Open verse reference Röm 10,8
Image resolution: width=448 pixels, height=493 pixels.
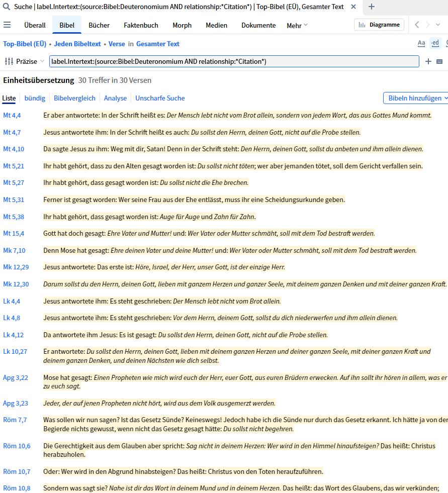tap(17, 488)
